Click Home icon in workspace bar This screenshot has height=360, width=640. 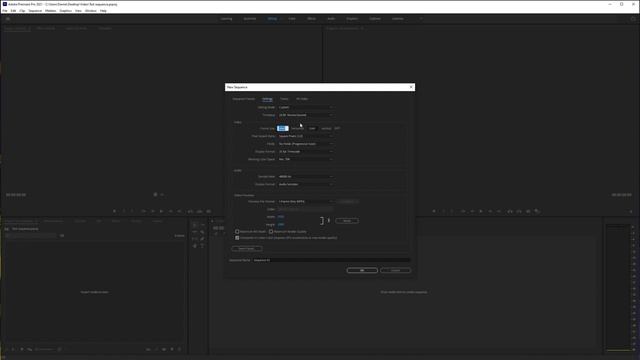(x=8, y=19)
